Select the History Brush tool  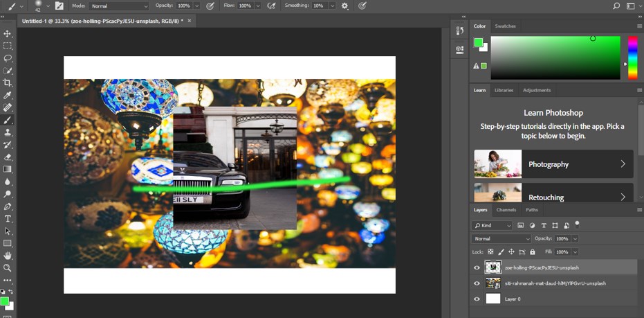pyautogui.click(x=7, y=144)
